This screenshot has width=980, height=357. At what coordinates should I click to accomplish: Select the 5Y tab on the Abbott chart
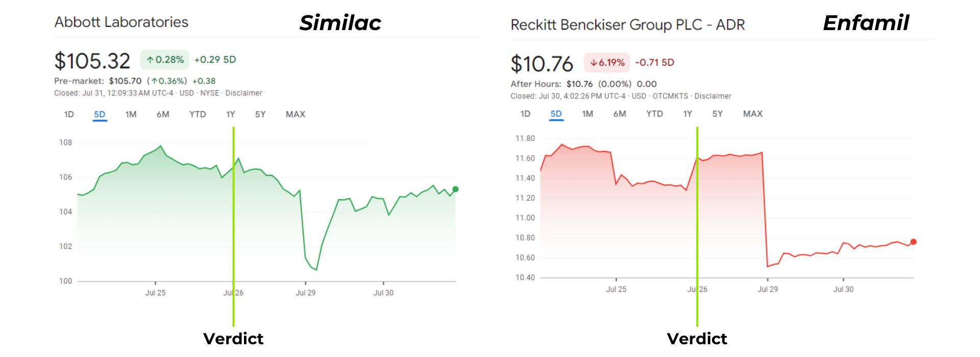(260, 114)
